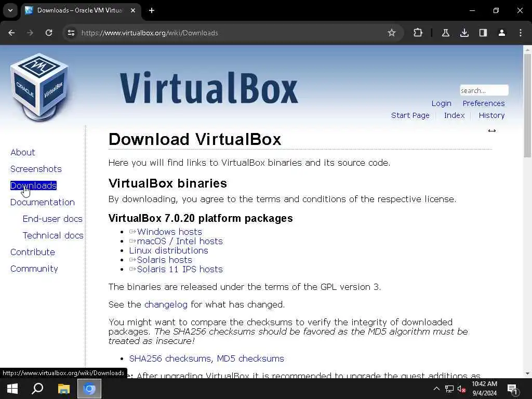Open the Login link
Image resolution: width=532 pixels, height=399 pixels.
coord(441,103)
